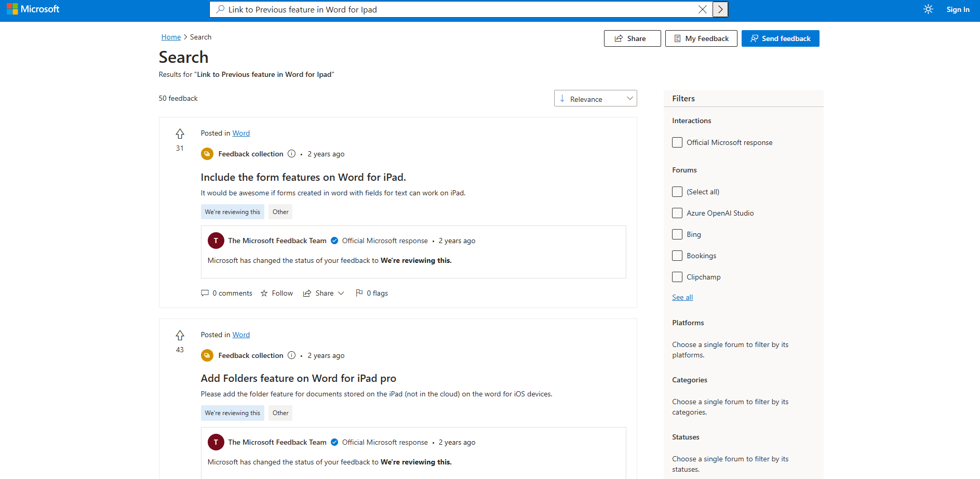Open the 0 flags option on first post
This screenshot has height=479, width=980.
pyautogui.click(x=372, y=293)
